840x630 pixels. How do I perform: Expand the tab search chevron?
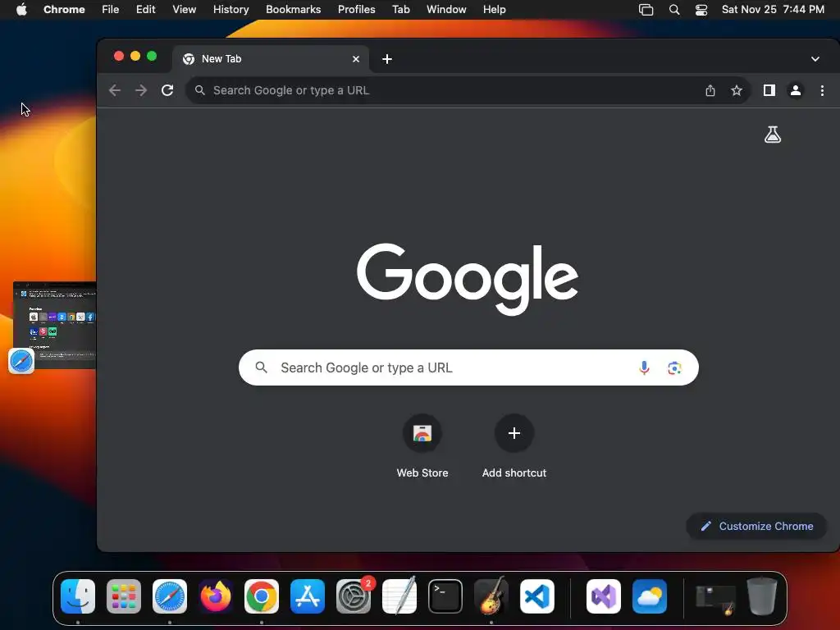[815, 59]
